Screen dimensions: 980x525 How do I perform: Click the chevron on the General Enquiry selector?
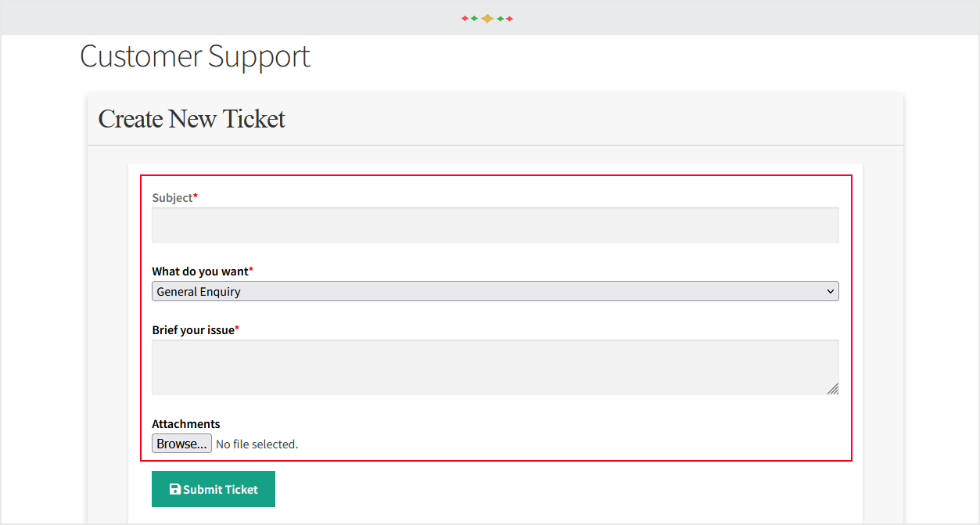point(831,290)
